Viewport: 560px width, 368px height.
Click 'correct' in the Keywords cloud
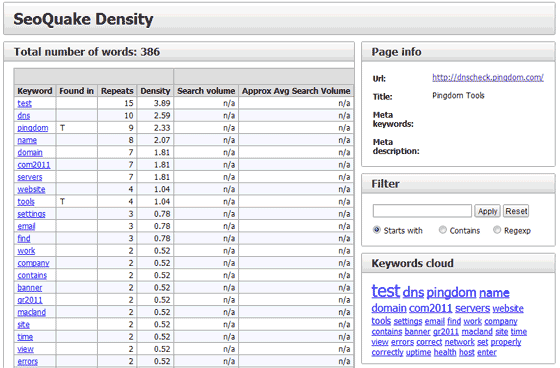point(429,342)
